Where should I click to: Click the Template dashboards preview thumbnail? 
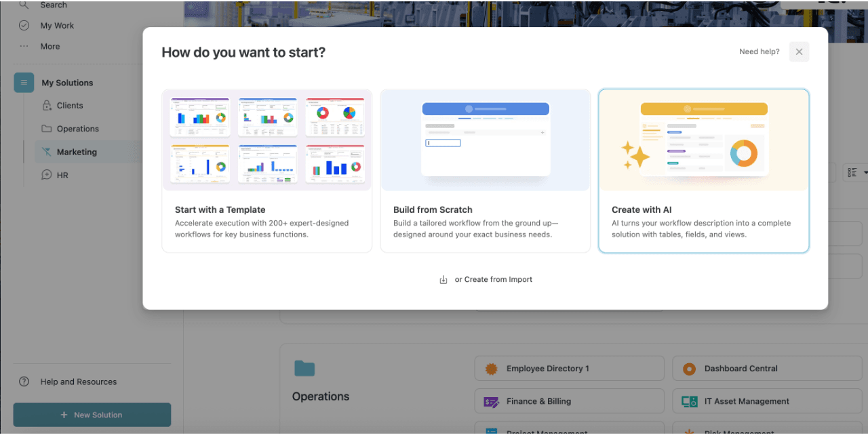pyautogui.click(x=267, y=140)
